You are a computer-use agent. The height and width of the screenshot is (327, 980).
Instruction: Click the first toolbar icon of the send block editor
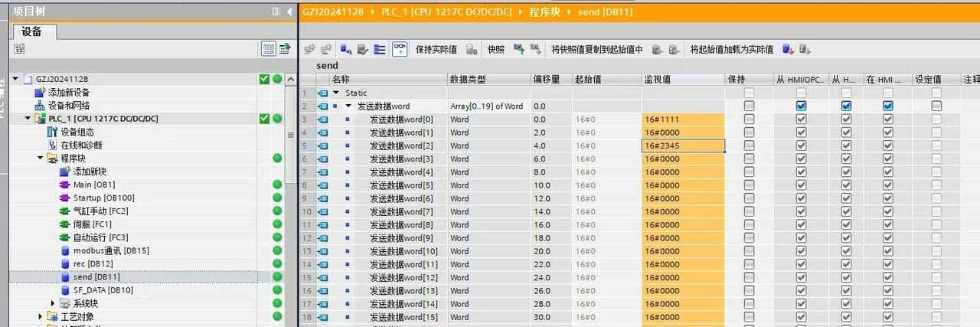(309, 49)
